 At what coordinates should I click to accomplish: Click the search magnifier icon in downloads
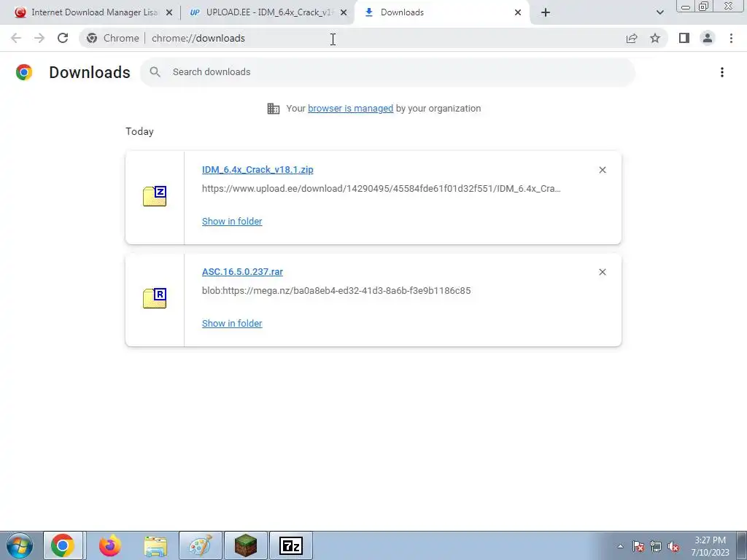[x=155, y=72]
